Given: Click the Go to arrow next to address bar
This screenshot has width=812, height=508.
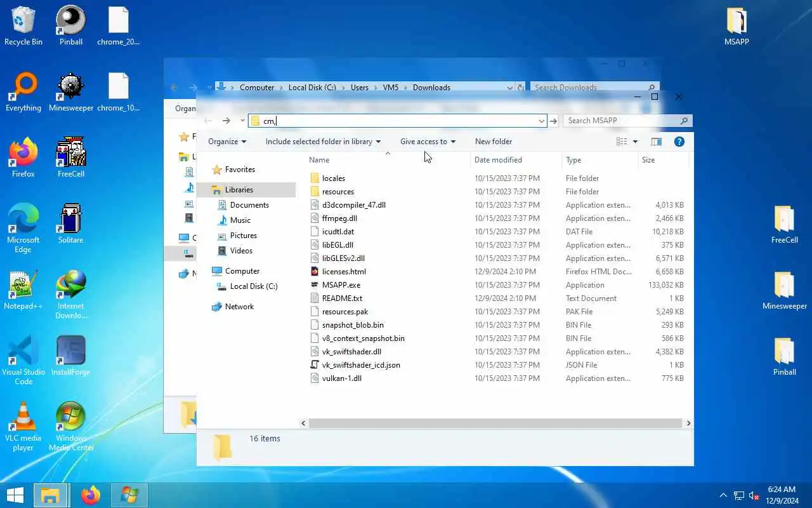Looking at the screenshot, I should click(x=554, y=121).
